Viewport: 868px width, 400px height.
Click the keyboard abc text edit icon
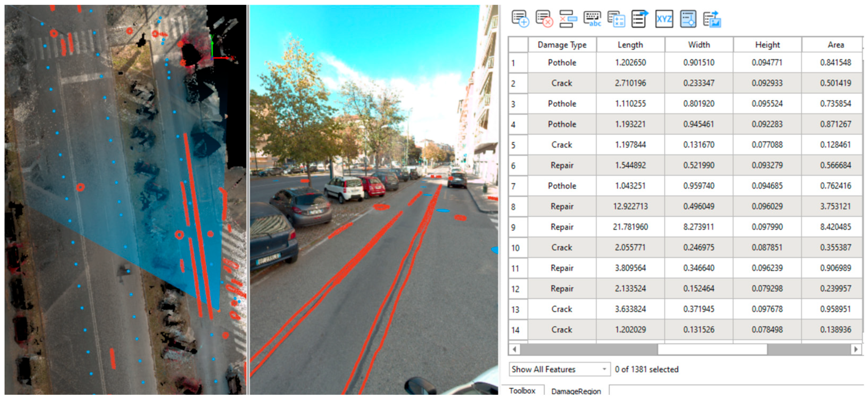click(x=592, y=19)
